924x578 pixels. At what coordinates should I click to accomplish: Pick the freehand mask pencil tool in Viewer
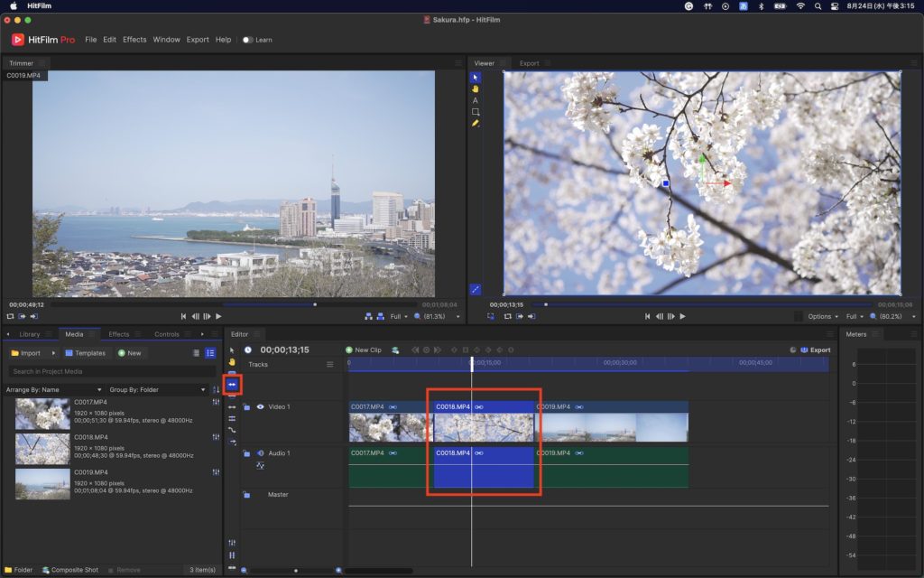point(476,123)
